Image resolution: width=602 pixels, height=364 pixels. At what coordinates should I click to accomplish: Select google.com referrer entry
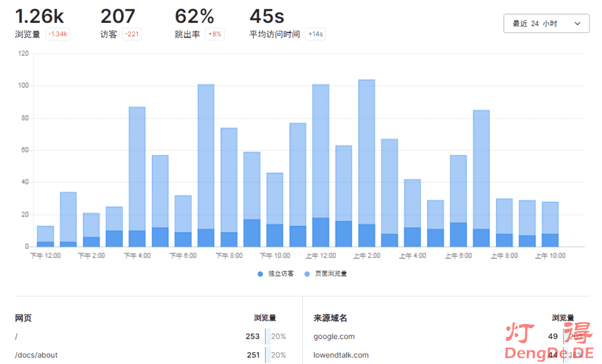[334, 336]
